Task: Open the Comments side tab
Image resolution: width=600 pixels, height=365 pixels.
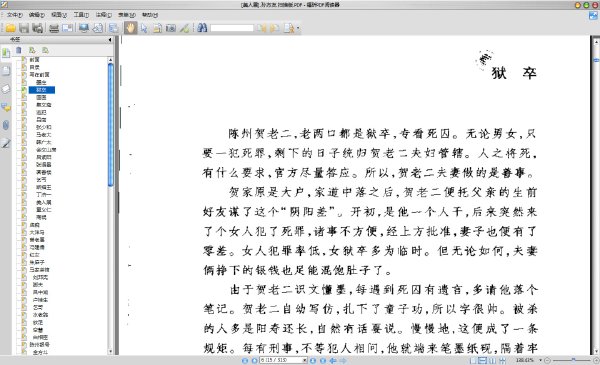Action: coord(6,107)
